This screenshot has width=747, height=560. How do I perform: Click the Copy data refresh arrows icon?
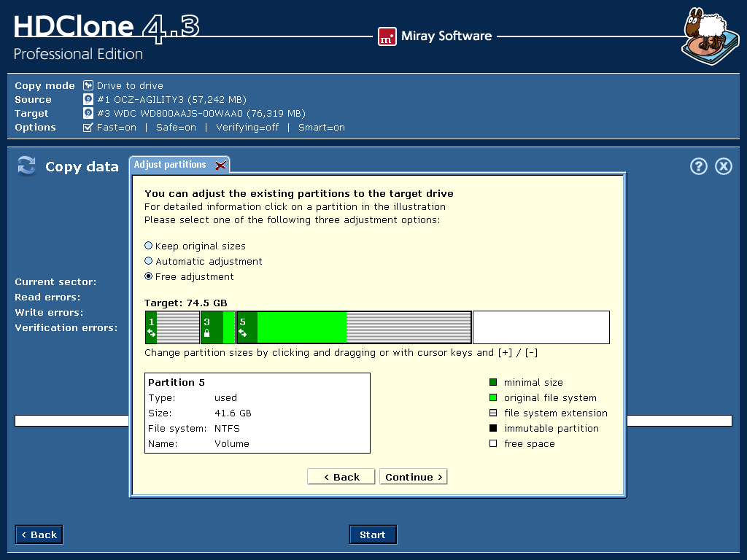tap(27, 166)
